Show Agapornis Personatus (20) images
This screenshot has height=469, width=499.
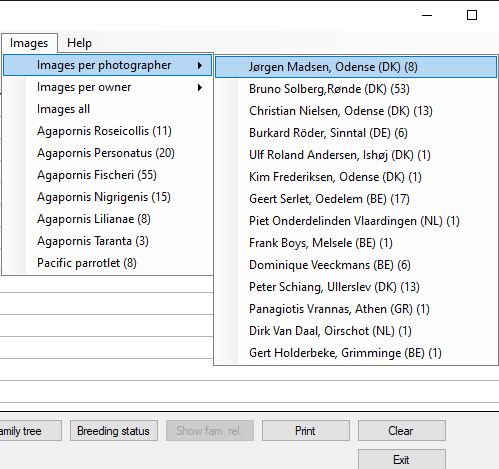(107, 153)
